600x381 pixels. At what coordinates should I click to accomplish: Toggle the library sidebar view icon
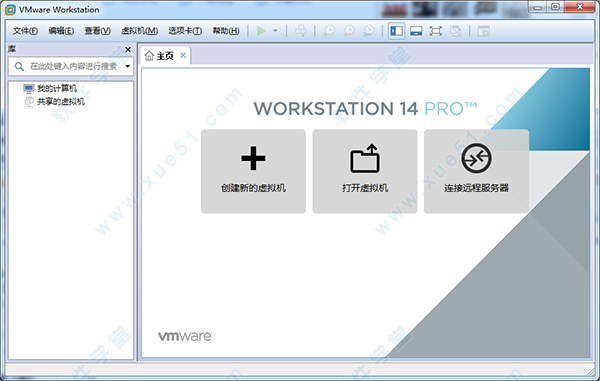pyautogui.click(x=396, y=31)
